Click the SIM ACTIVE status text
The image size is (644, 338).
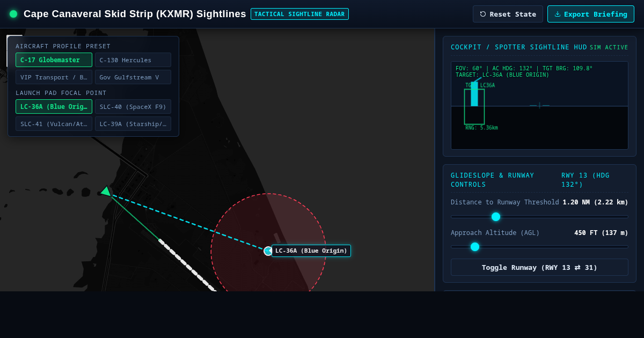pos(609,48)
